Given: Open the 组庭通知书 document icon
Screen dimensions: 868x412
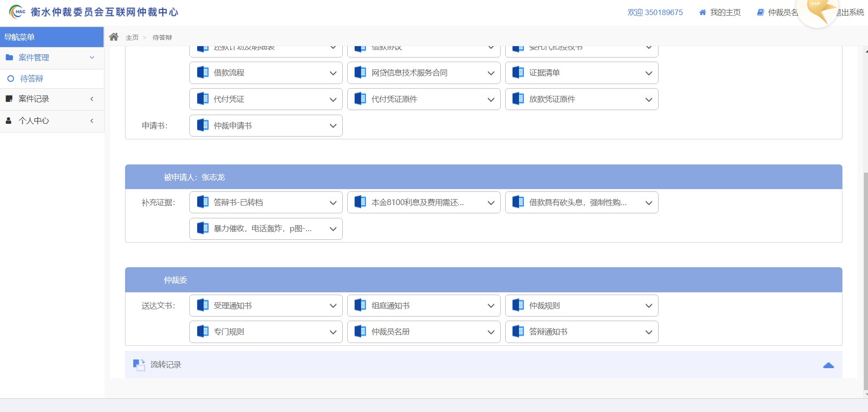Looking at the screenshot, I should [361, 306].
